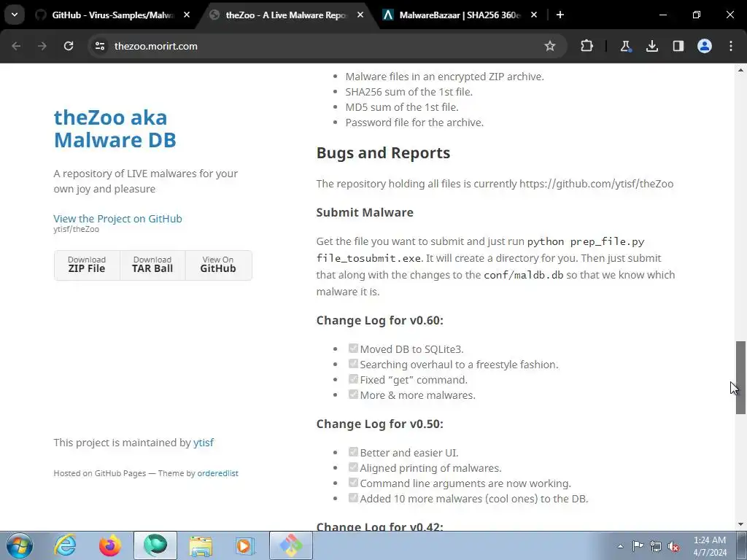
Task: Click the page vertical scrollbar thumb
Action: pyautogui.click(x=741, y=378)
